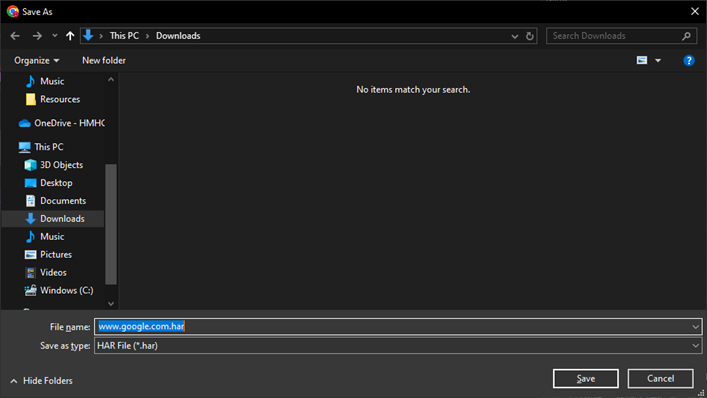Go up one folder level arrow
Image resolution: width=707 pixels, height=398 pixels.
pos(70,36)
